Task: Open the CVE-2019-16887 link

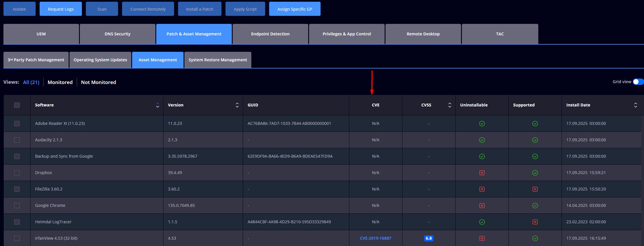Action: click(375, 238)
